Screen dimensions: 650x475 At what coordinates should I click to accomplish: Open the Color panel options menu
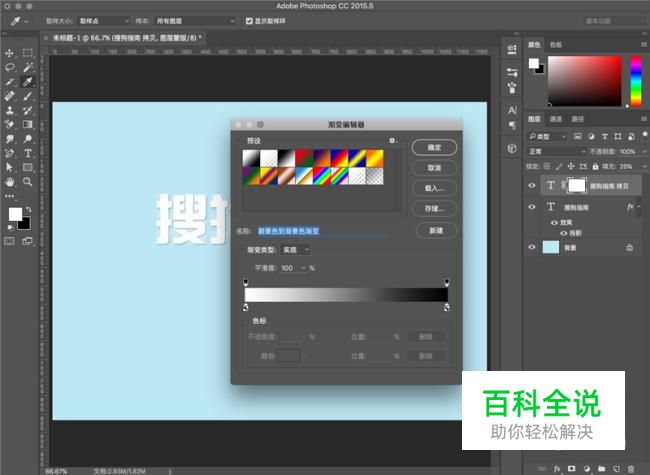(643, 44)
